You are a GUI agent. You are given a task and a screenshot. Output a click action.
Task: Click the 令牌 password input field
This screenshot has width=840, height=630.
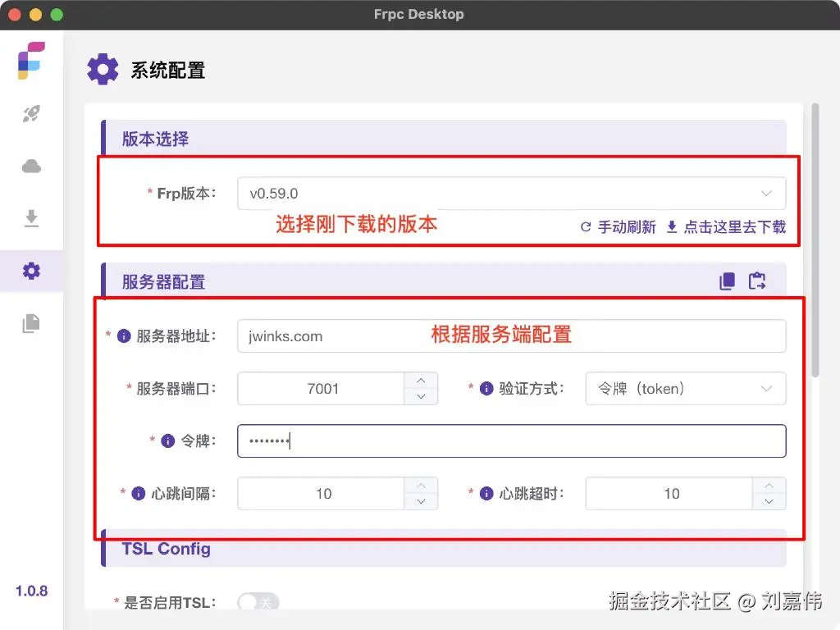[x=511, y=441]
